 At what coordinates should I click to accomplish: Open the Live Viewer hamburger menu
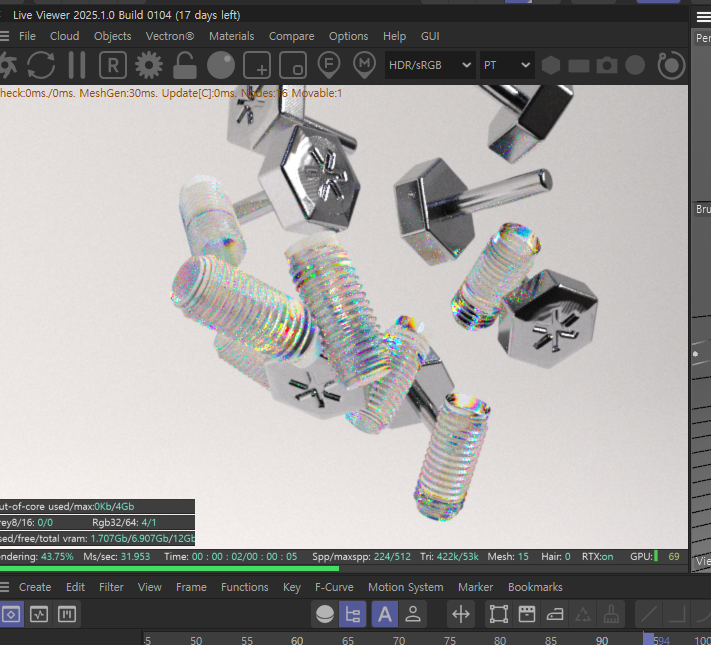coord(4,36)
